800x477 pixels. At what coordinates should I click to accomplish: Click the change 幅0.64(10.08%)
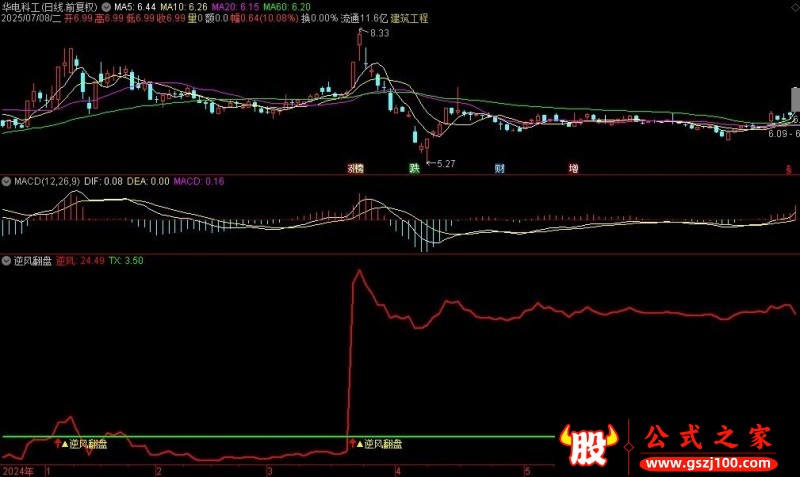(x=264, y=18)
